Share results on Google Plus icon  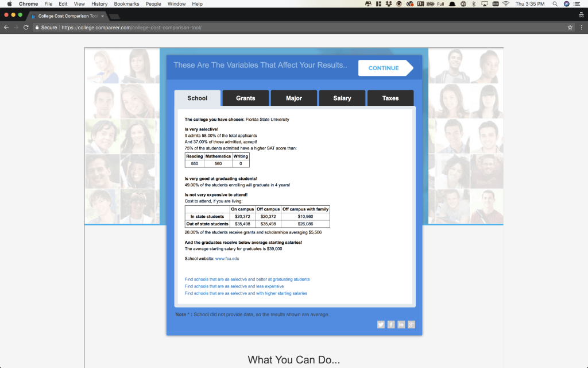[x=411, y=324]
